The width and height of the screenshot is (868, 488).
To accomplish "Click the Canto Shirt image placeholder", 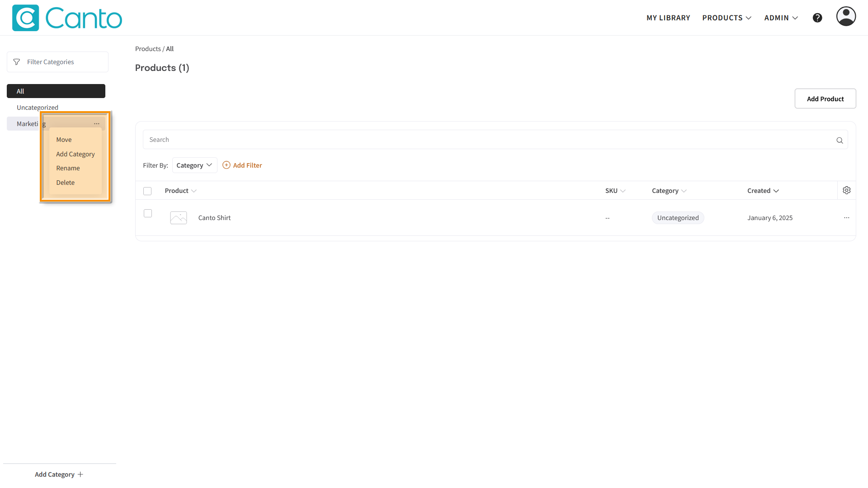I will (179, 218).
